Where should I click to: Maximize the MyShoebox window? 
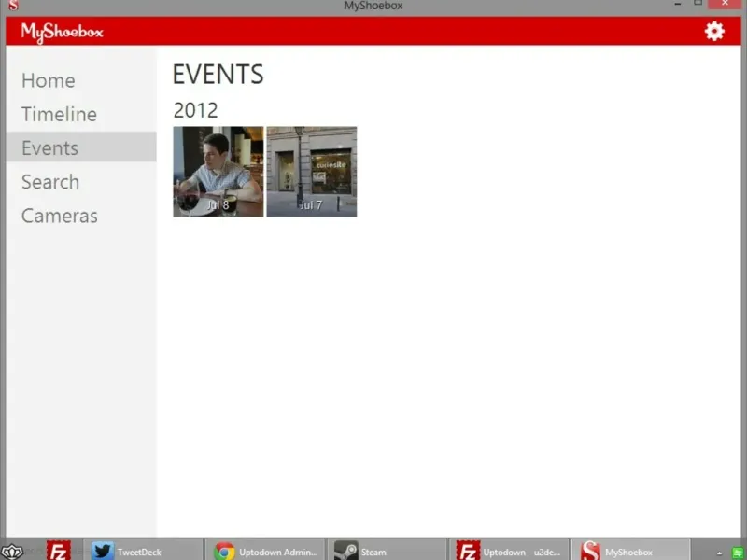pos(698,3)
